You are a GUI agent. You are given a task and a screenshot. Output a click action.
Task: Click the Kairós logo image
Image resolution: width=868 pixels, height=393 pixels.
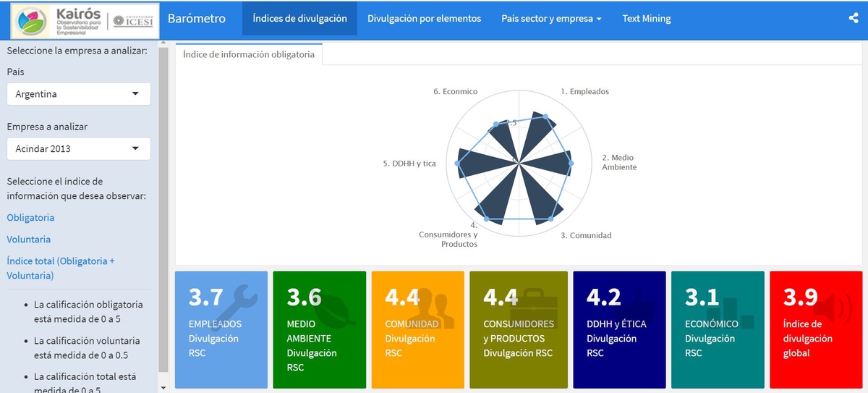(x=85, y=21)
